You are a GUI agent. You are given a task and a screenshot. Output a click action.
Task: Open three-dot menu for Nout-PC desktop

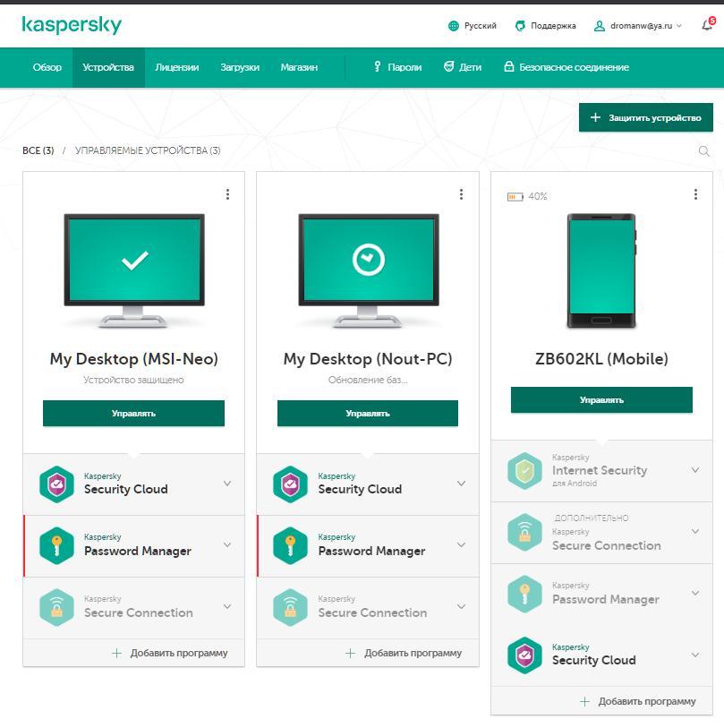[x=461, y=194]
